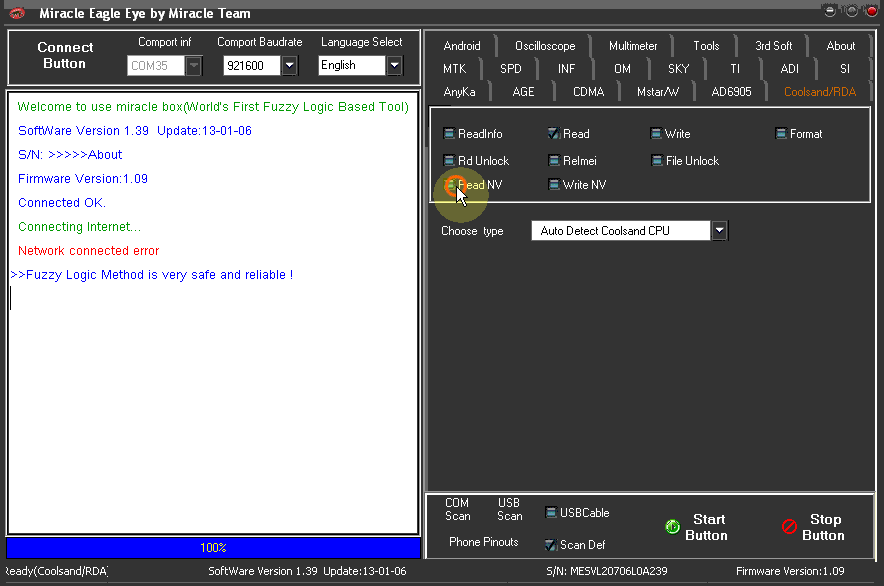
Task: Switch to the CDMA tab
Action: click(x=589, y=92)
